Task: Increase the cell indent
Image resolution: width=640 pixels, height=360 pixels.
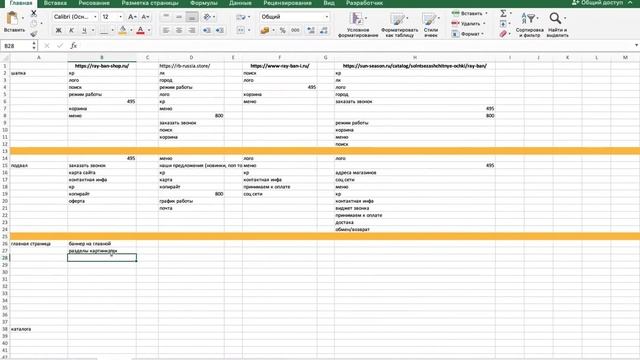Action: pos(220,31)
